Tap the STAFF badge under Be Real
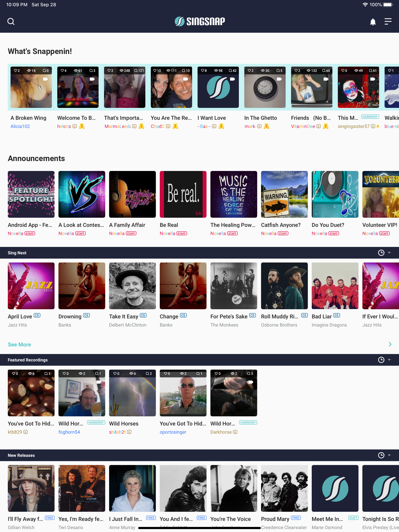The image size is (399, 532). [x=182, y=233]
